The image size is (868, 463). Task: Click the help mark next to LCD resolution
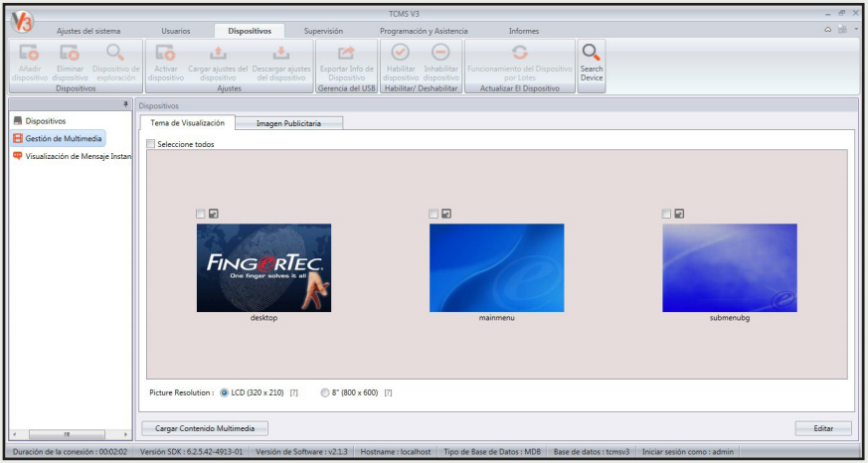click(294, 392)
